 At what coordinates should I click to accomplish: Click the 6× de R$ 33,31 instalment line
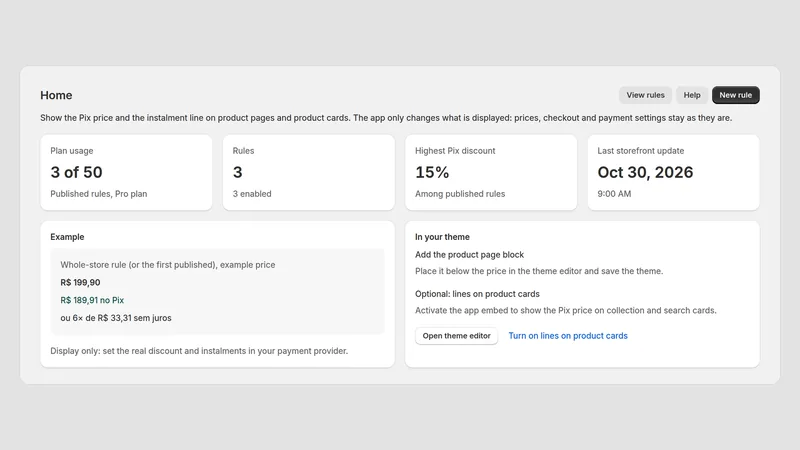pyautogui.click(x=116, y=318)
